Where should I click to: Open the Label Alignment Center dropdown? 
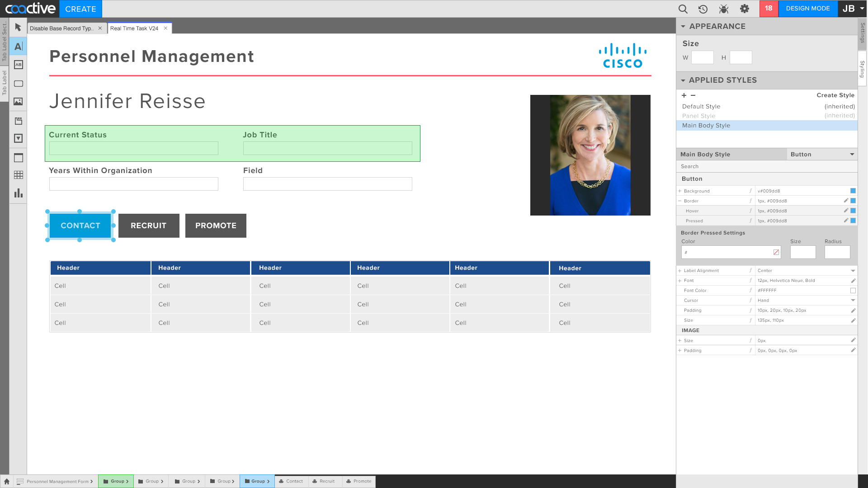click(853, 271)
